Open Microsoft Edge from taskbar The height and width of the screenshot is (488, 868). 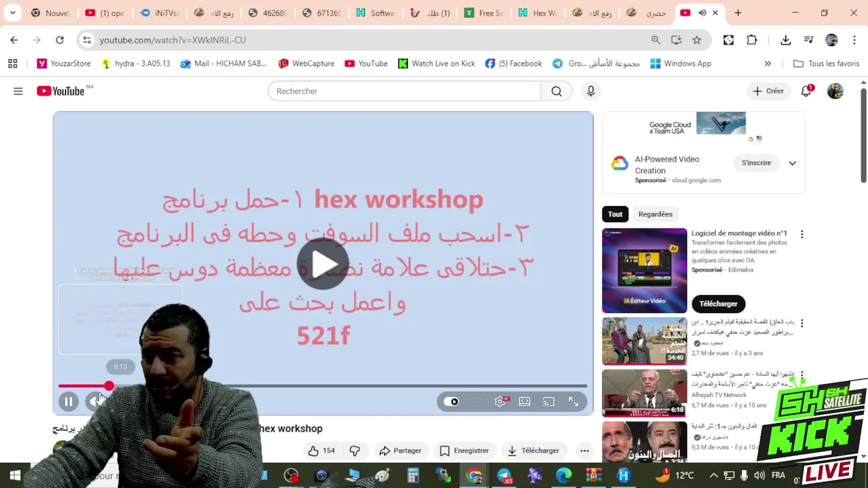point(564,476)
